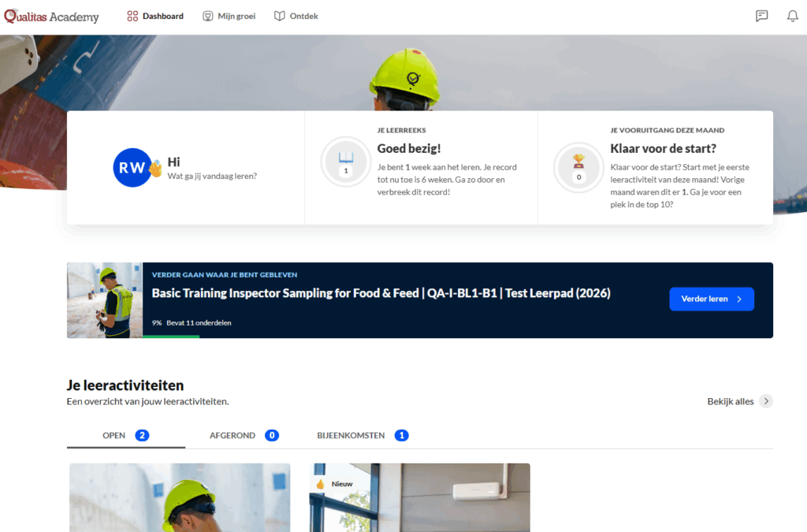Click the Qualitas Academy logo
This screenshot has width=807, height=532.
click(52, 17)
